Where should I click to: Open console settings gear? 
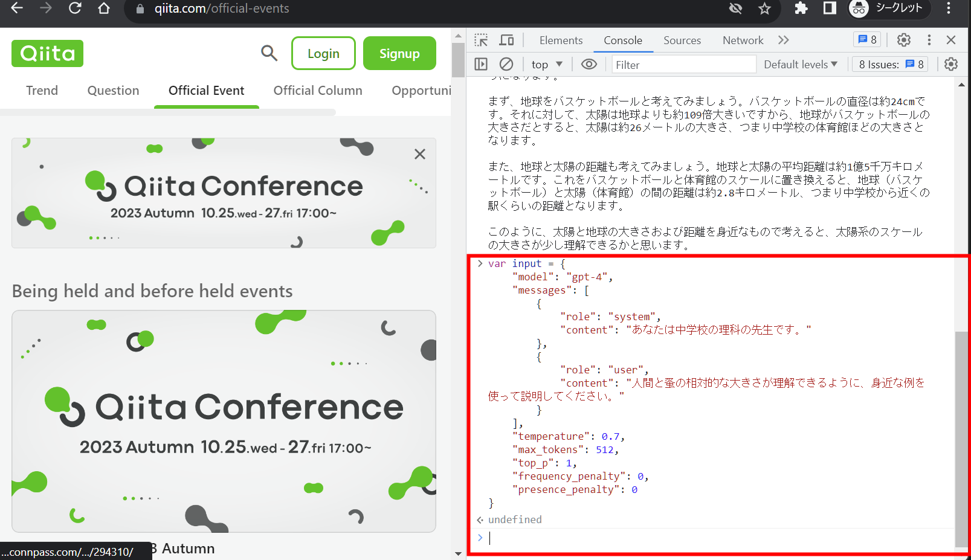(951, 64)
